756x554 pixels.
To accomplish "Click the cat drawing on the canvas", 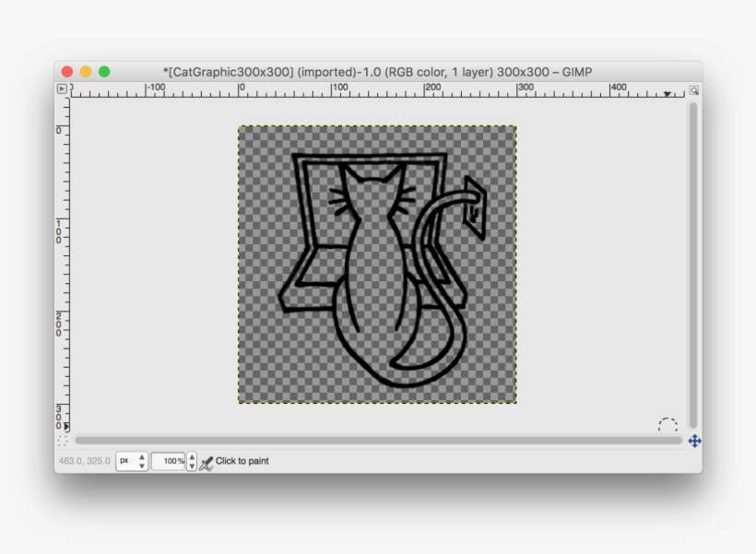I will [369, 267].
